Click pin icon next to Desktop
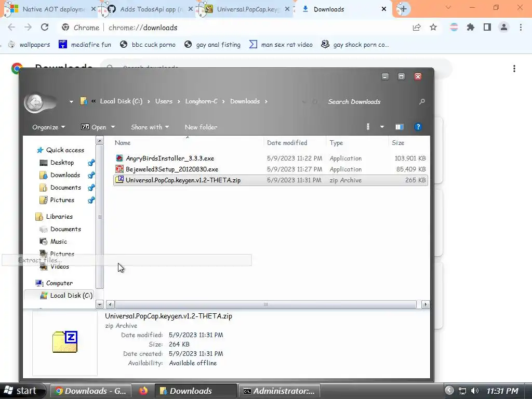Image resolution: width=532 pixels, height=399 pixels. [x=91, y=163]
